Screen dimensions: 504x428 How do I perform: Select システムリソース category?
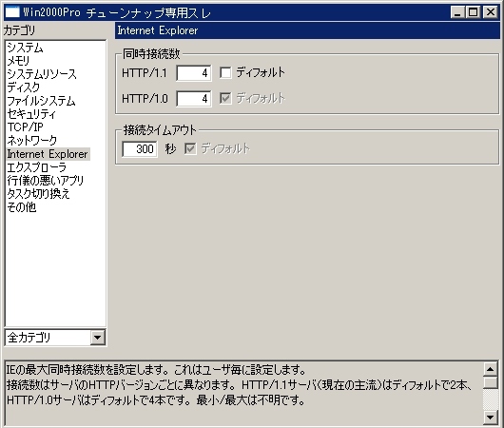pyautogui.click(x=42, y=74)
